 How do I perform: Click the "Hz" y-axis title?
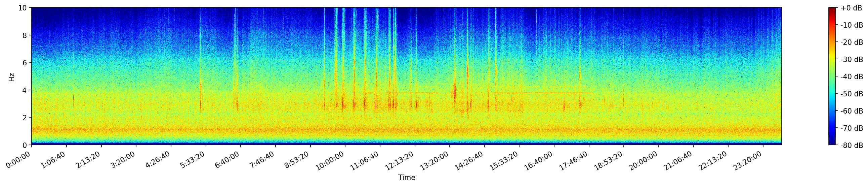pos(12,77)
